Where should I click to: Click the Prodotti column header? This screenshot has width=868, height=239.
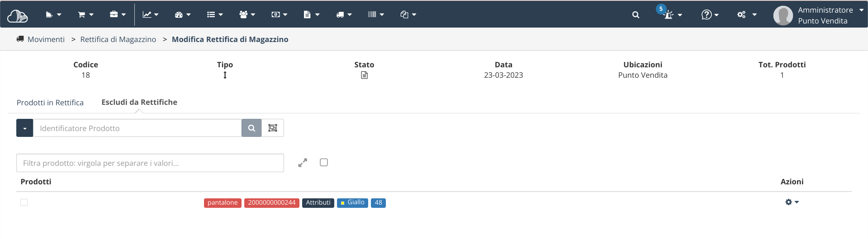(x=36, y=182)
